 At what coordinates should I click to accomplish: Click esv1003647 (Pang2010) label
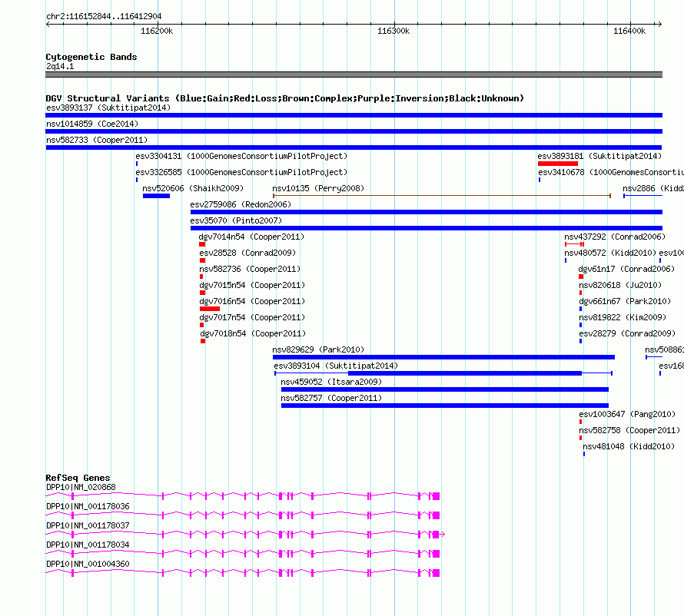click(627, 414)
